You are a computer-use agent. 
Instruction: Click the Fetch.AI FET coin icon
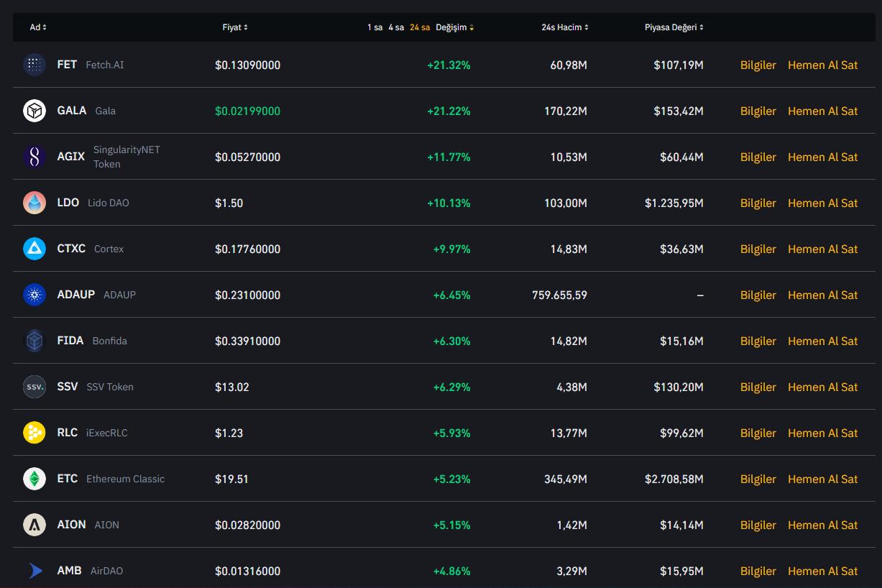[35, 65]
